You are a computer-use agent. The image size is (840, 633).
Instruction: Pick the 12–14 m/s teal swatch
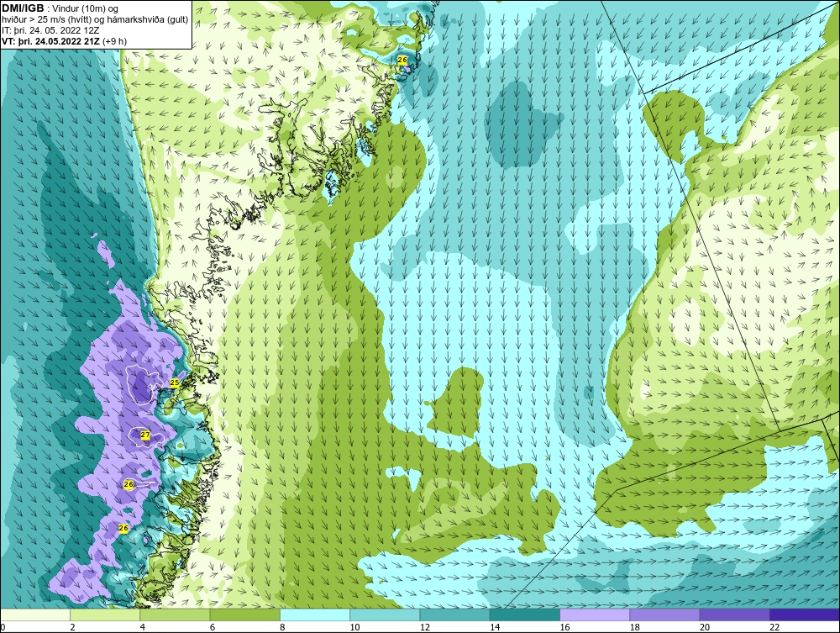454,615
